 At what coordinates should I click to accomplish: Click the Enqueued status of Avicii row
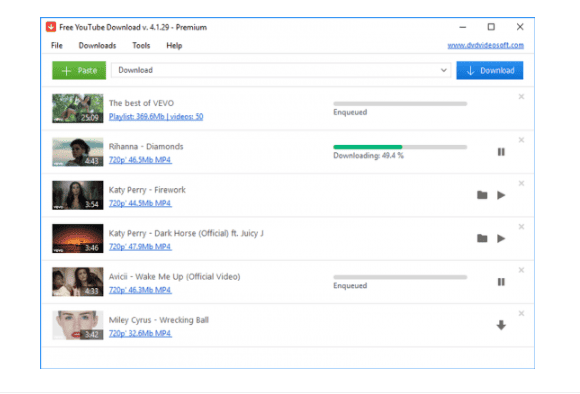click(x=350, y=286)
